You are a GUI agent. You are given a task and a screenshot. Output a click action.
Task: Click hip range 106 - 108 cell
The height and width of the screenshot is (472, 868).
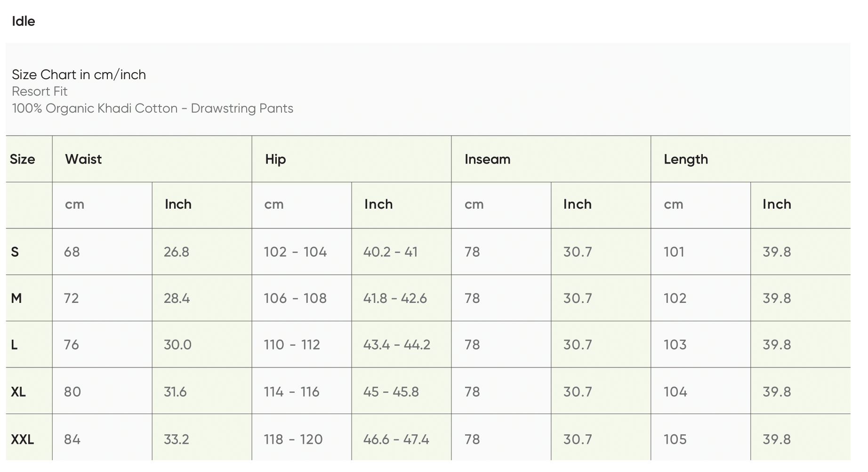tap(295, 298)
